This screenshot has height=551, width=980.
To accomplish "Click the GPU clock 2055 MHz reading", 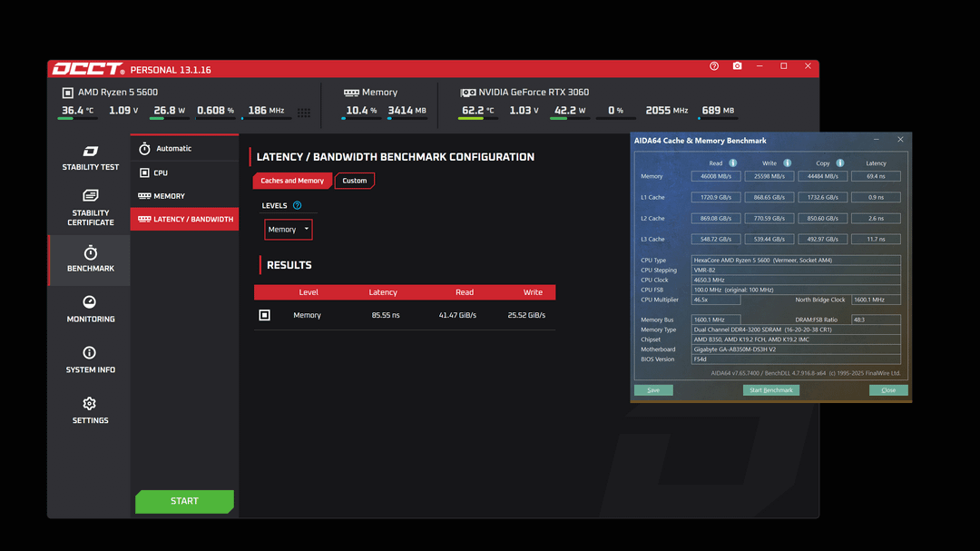I will pos(666,111).
